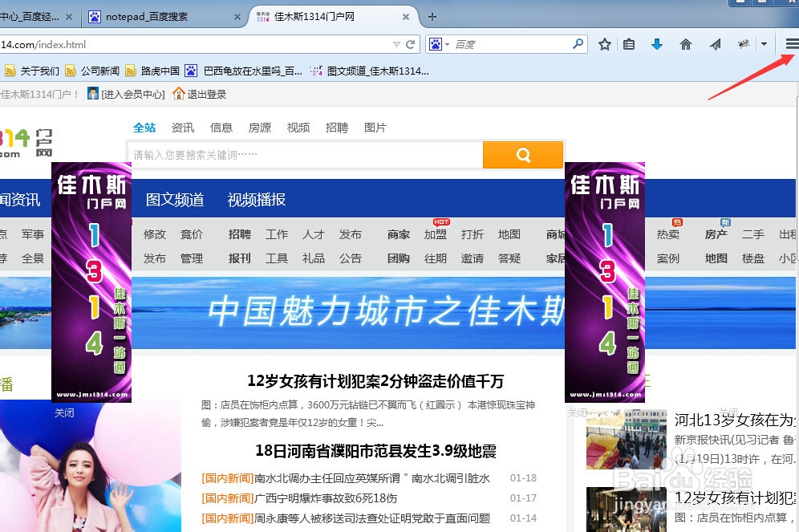Click the bug-shaped toolbar extension icon

point(744,44)
